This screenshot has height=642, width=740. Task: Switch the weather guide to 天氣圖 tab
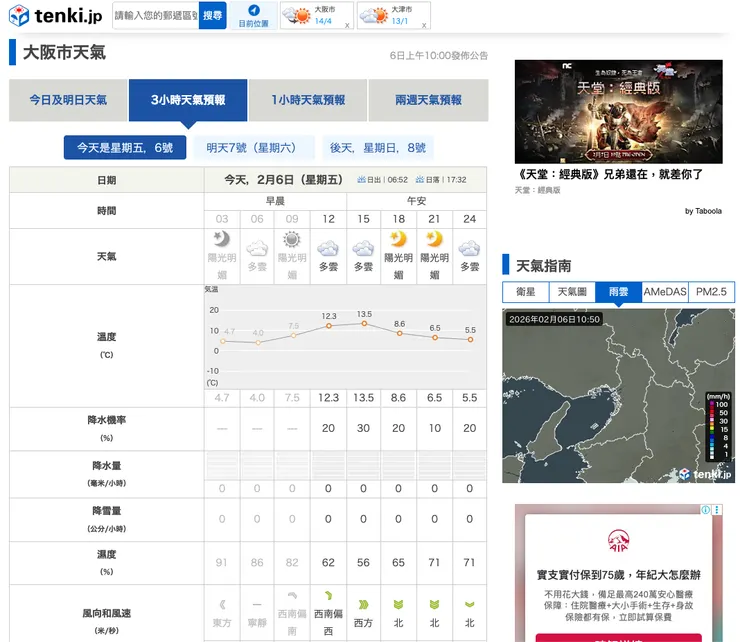[572, 292]
